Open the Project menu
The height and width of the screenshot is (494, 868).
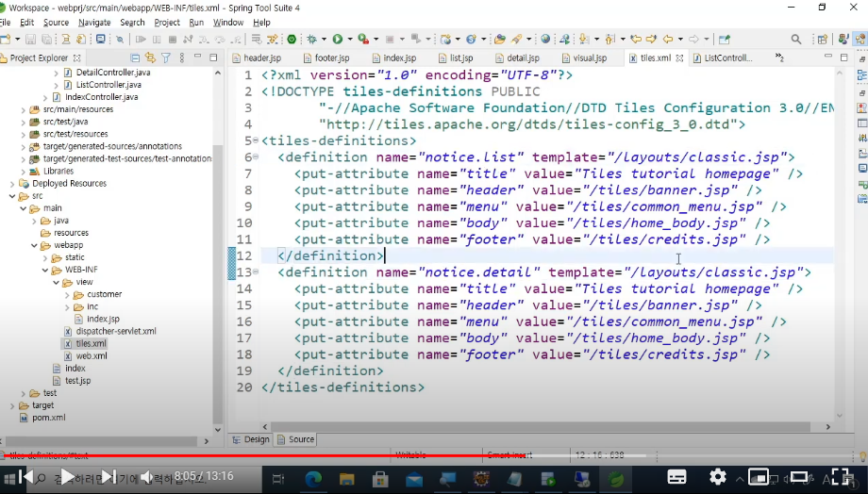point(167,23)
